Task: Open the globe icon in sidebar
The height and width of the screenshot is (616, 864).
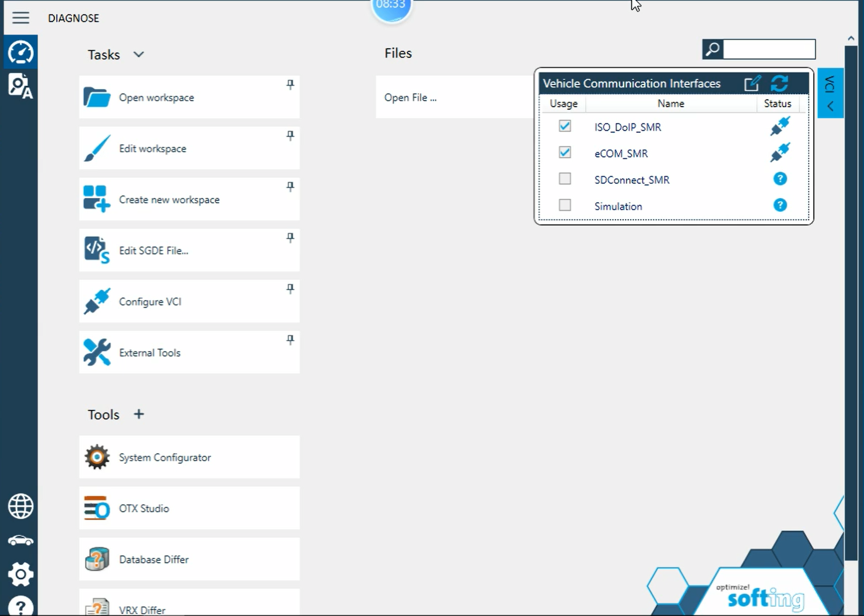Action: pyautogui.click(x=21, y=506)
